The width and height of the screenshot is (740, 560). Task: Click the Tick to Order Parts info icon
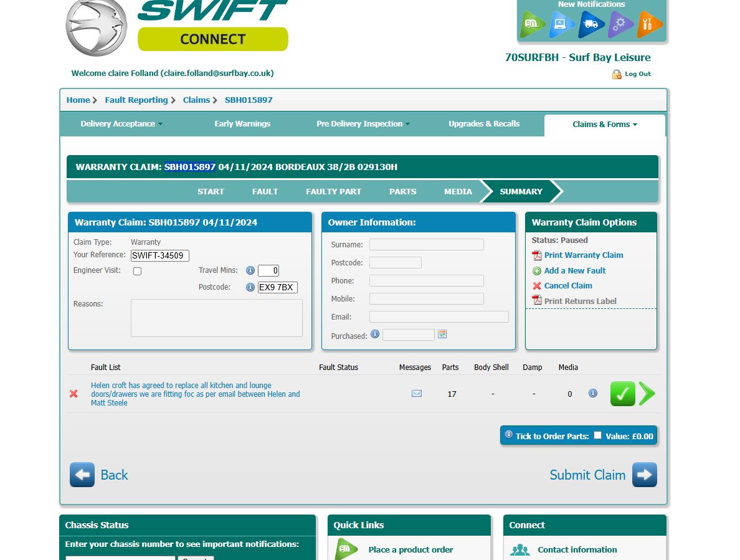point(509,435)
